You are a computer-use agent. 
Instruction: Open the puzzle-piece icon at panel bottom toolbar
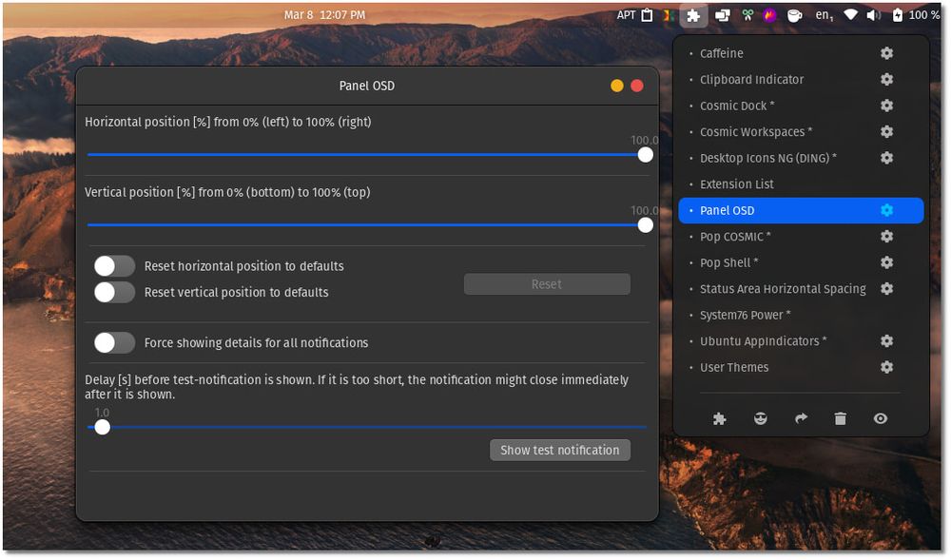tap(720, 418)
